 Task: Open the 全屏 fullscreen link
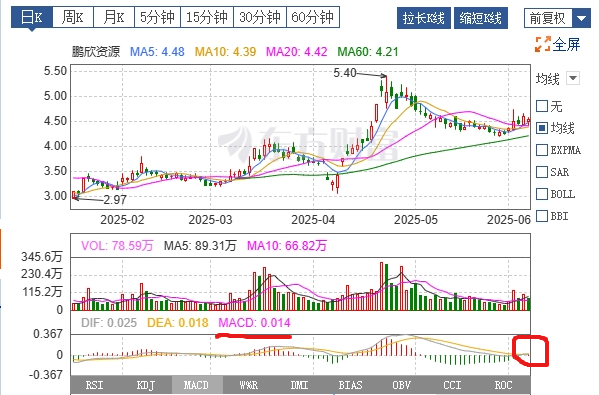coord(566,45)
